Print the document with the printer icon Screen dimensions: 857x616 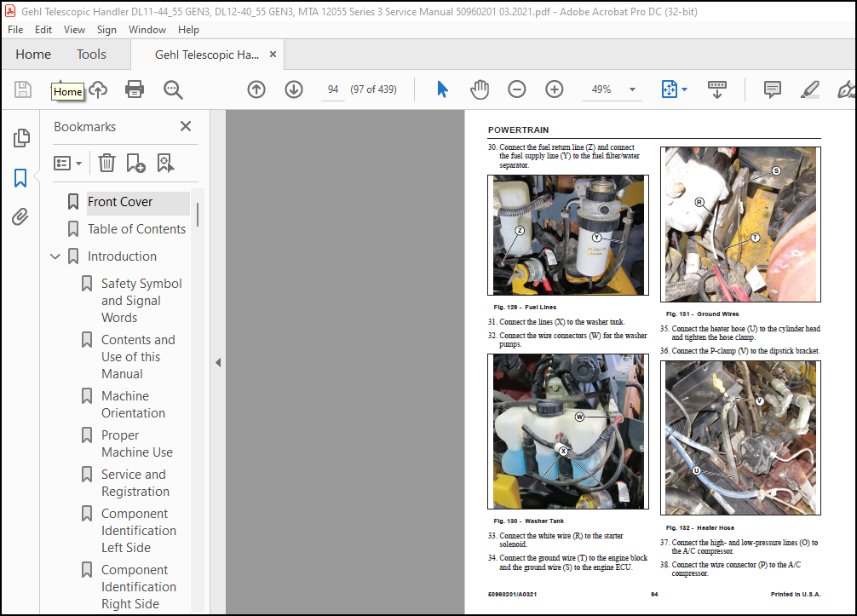135,89
